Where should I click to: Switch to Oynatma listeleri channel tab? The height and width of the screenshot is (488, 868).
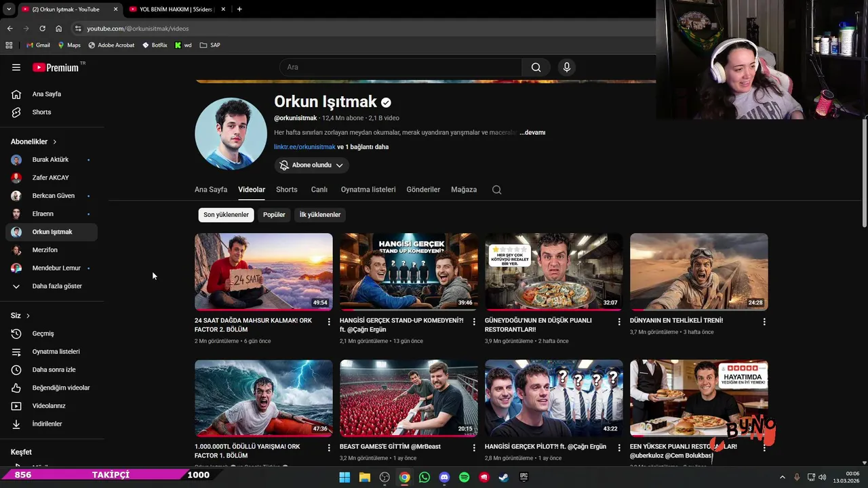pos(368,190)
